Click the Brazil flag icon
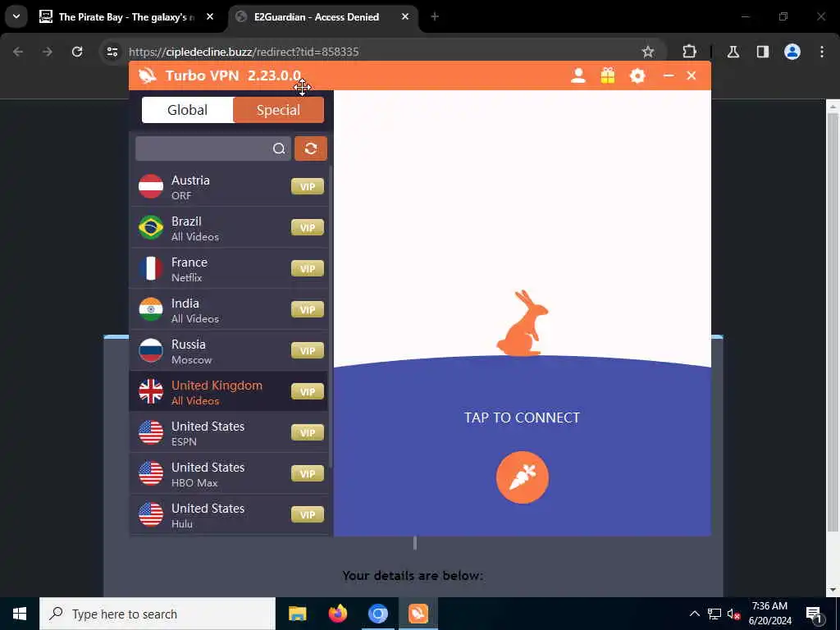Image resolution: width=840 pixels, height=630 pixels. pyautogui.click(x=151, y=228)
